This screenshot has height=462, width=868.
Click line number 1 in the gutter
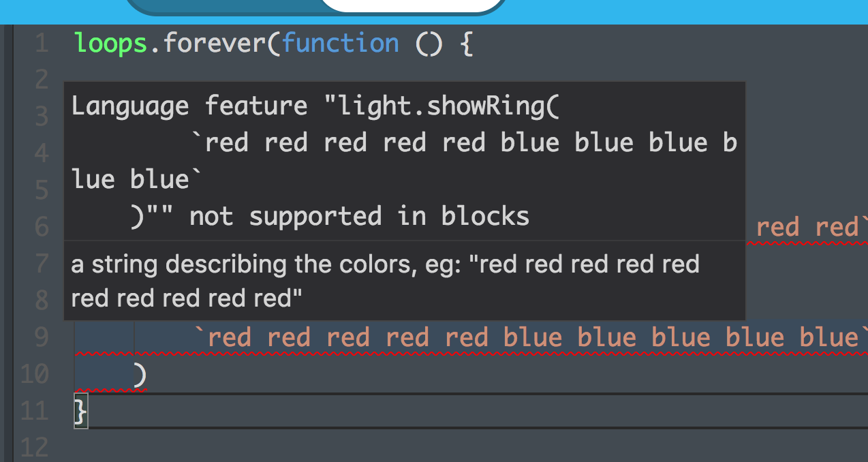click(41, 42)
